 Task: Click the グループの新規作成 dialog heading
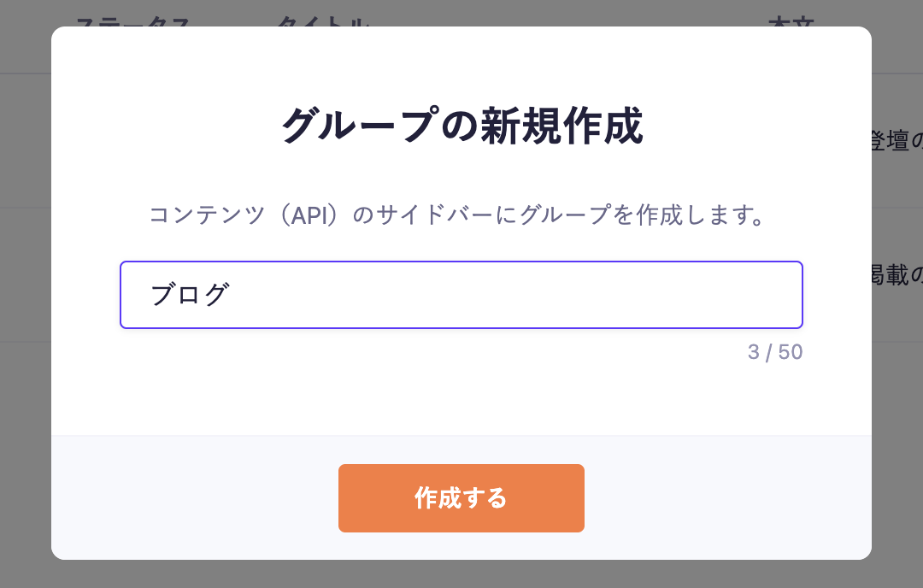(461, 126)
